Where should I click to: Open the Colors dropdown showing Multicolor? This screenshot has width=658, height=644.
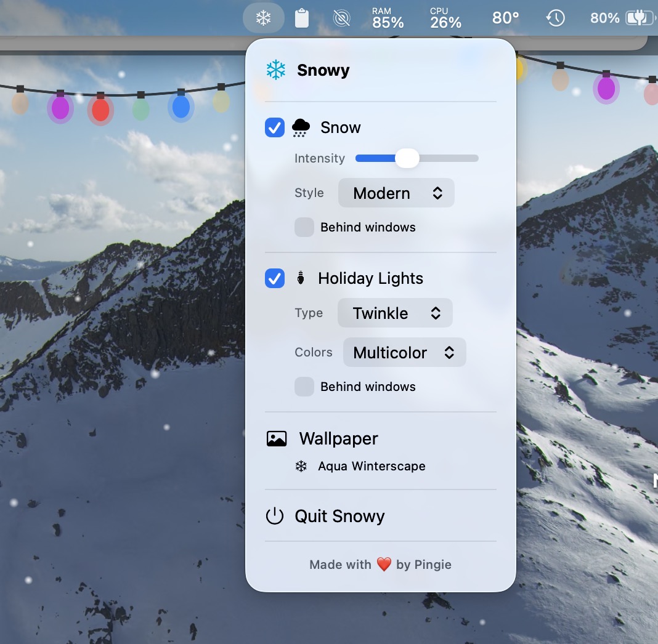(404, 352)
